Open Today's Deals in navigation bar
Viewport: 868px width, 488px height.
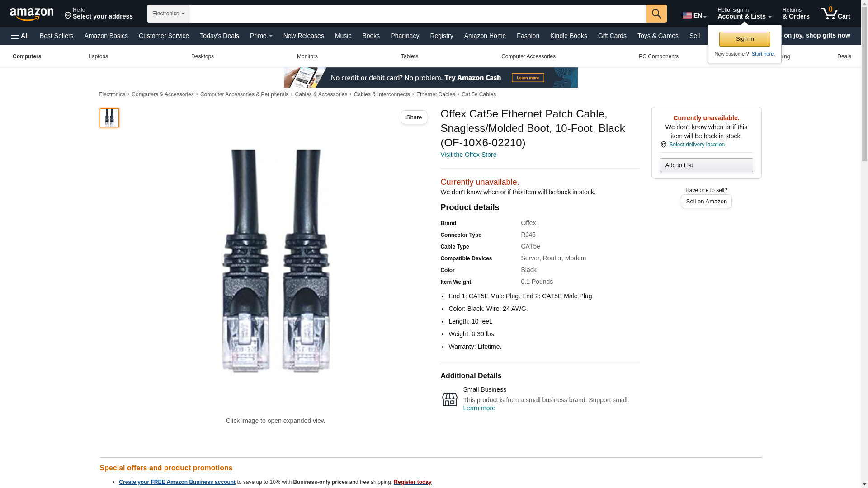click(219, 36)
